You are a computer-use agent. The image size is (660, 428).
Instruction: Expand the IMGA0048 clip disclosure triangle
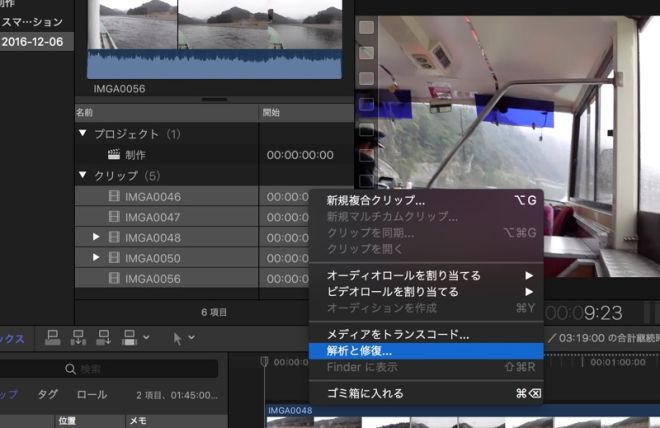(96, 237)
